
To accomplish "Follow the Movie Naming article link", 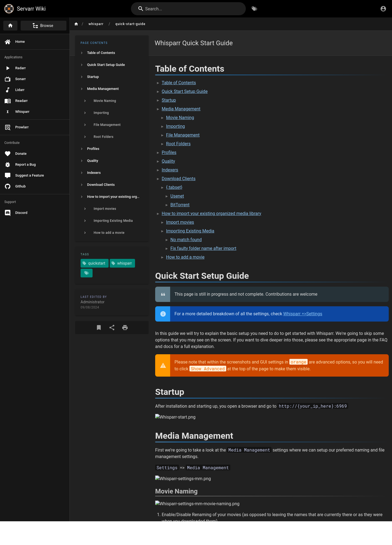I will coord(180,118).
